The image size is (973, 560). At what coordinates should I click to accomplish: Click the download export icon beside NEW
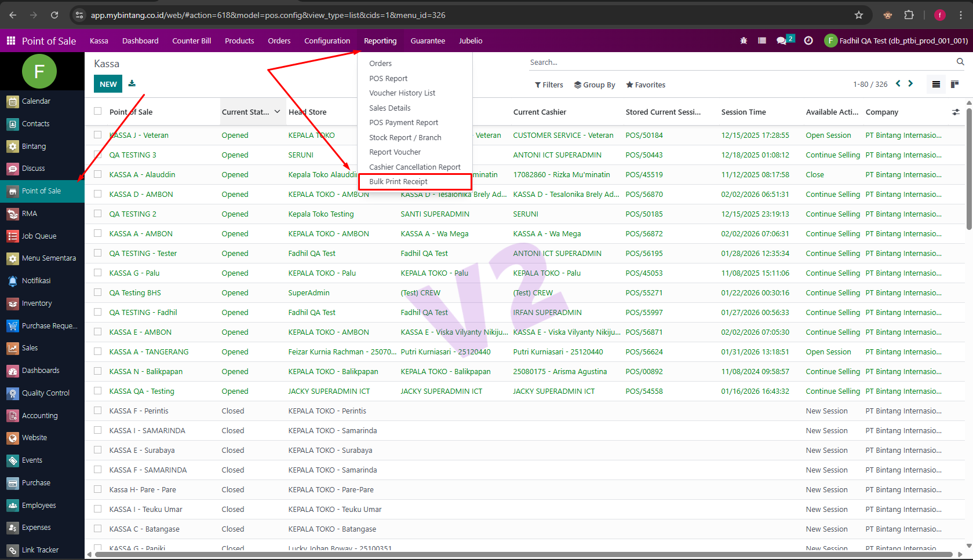click(132, 83)
